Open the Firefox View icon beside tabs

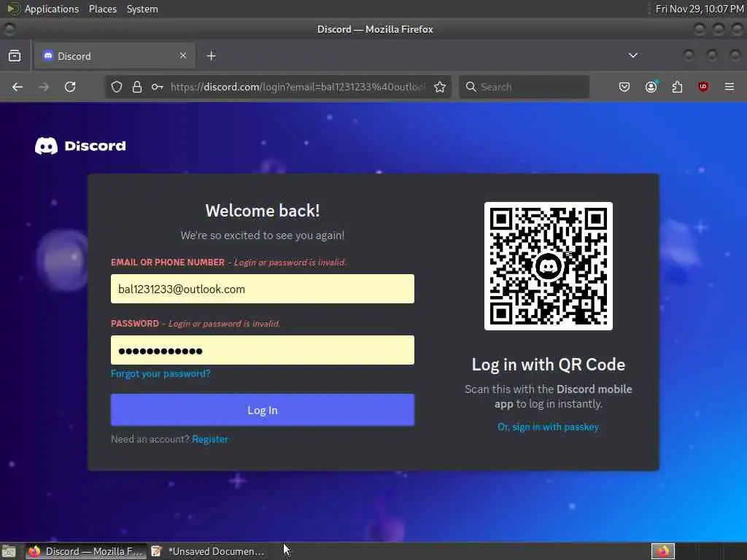(15, 55)
